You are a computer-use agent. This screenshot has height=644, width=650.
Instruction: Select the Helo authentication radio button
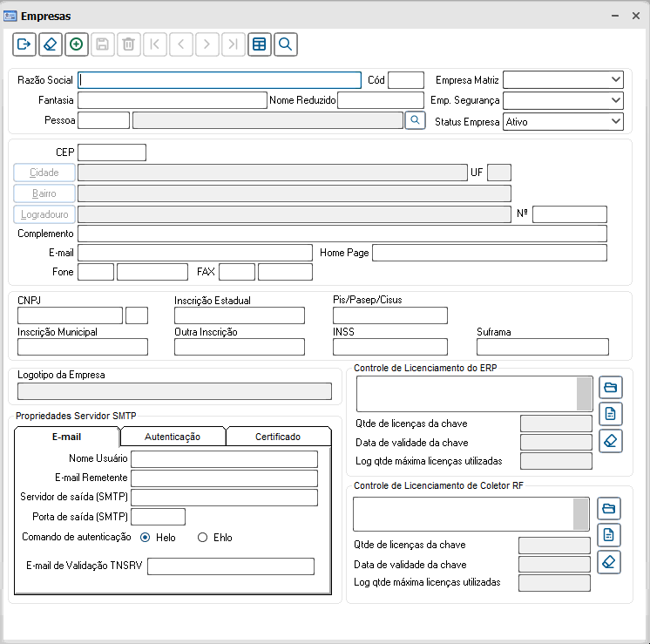tap(146, 538)
